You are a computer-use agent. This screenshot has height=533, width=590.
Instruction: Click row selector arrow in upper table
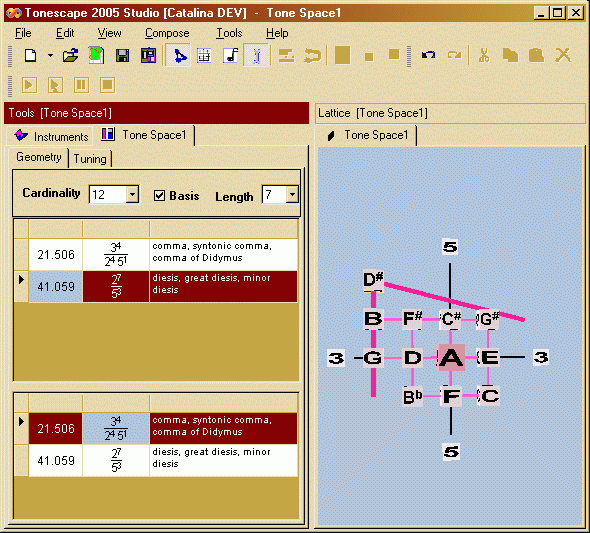pos(21,280)
